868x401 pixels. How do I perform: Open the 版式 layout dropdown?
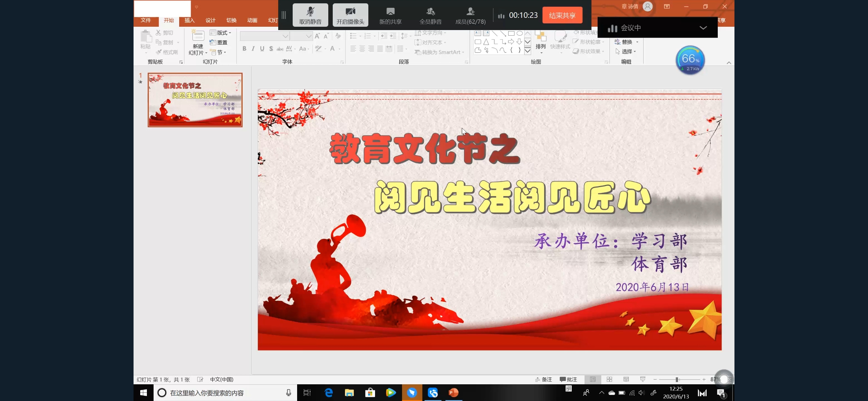pyautogui.click(x=222, y=33)
